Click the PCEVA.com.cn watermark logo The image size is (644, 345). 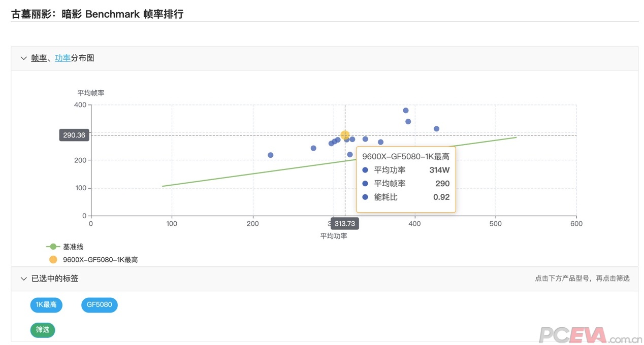point(590,335)
